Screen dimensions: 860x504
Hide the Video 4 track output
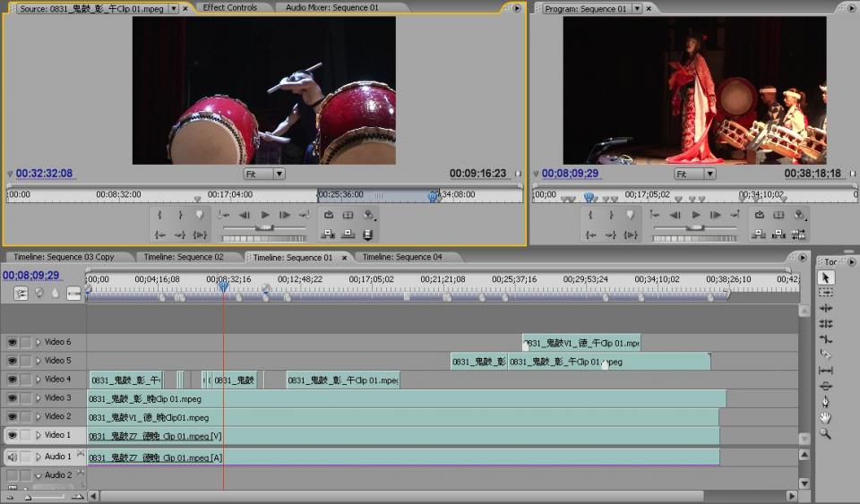point(12,380)
